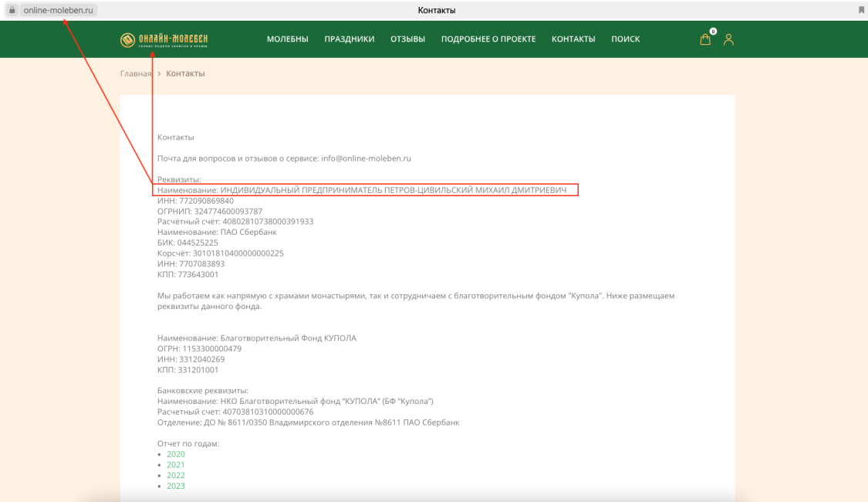Click the Реквизиты: label
868x502 pixels.
click(179, 179)
